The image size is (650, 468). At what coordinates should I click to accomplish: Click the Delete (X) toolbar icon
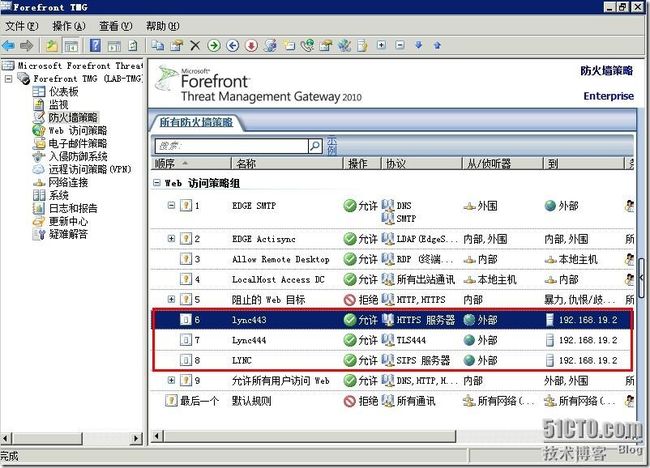click(x=195, y=45)
